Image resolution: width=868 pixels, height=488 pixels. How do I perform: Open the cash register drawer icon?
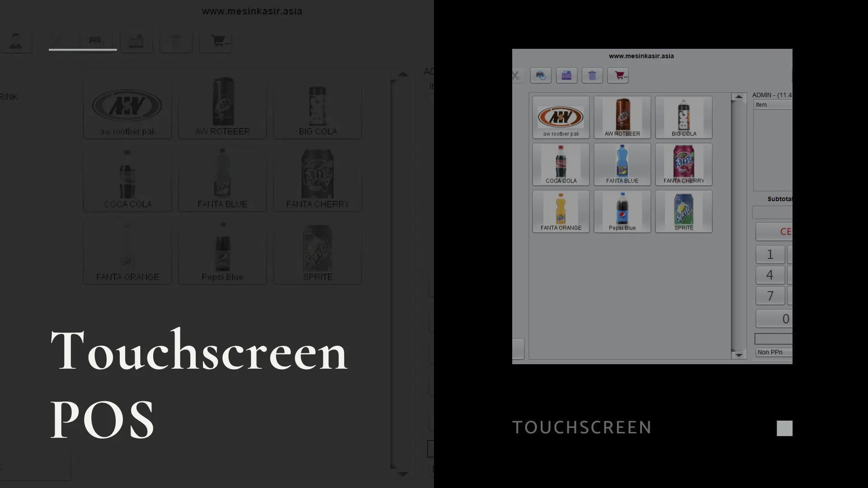(x=566, y=75)
